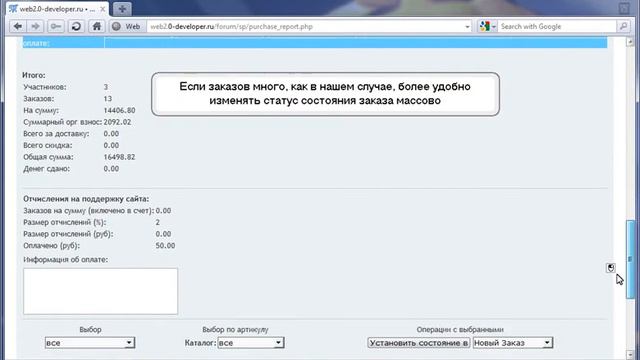Click the Суммарный орг. взнос value 2092.02
The width and height of the screenshot is (640, 360).
(117, 122)
